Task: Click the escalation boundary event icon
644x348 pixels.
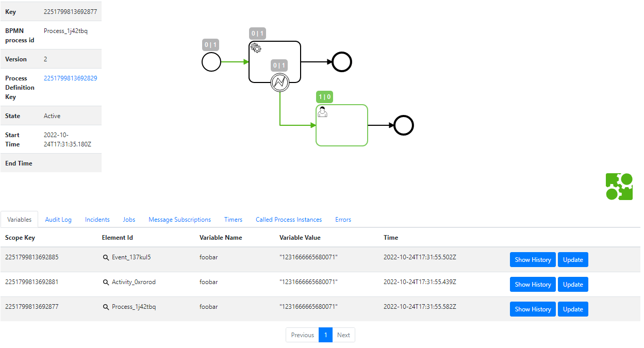Action: point(279,83)
